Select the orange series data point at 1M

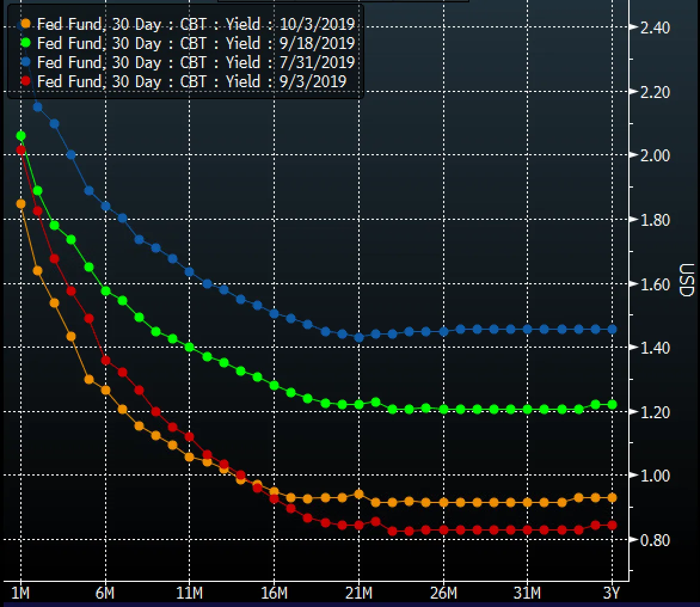click(21, 204)
